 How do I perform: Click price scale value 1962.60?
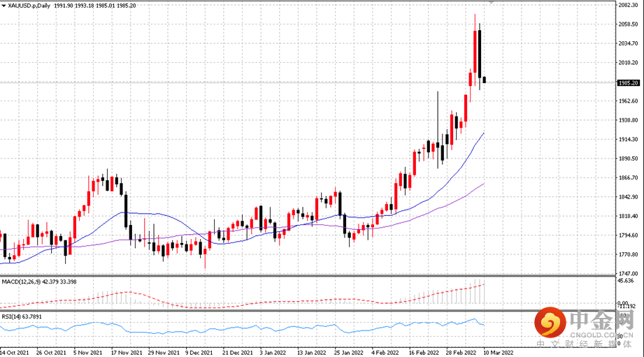[x=628, y=101]
